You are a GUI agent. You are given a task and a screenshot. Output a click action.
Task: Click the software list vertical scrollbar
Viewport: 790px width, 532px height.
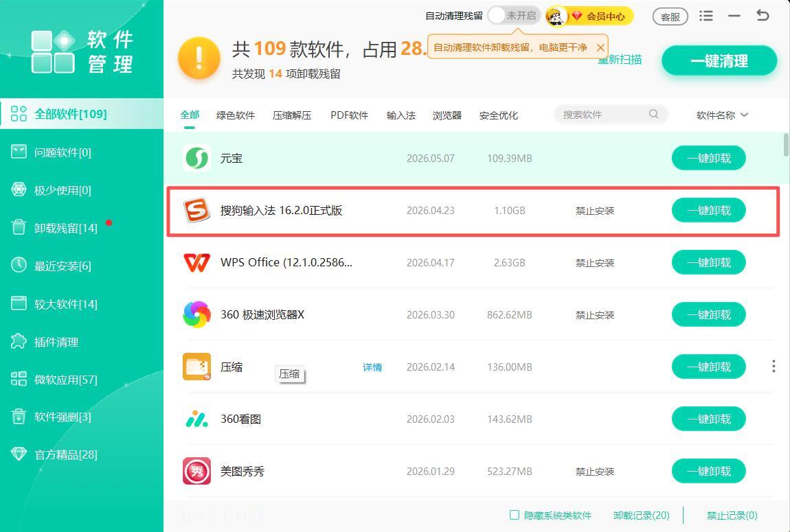coord(786,144)
